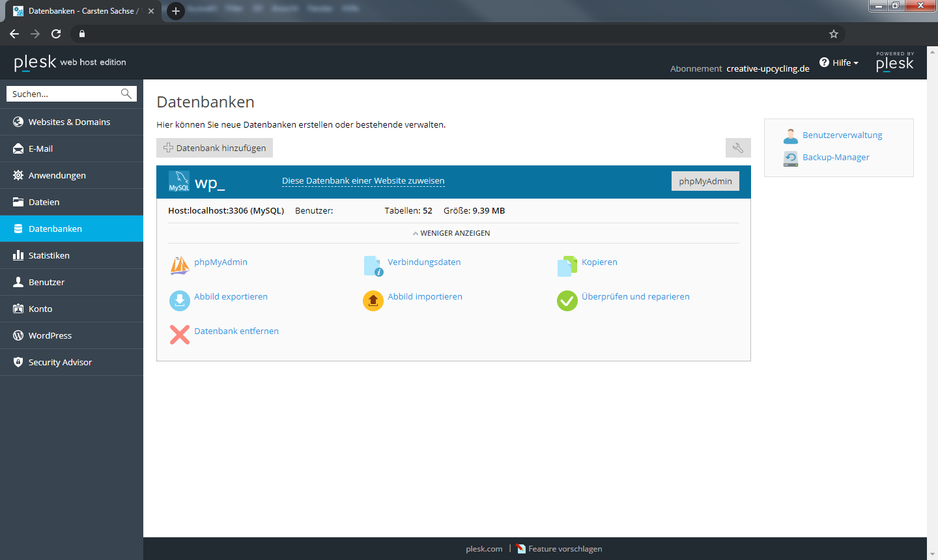
Task: Open the Benutzer sidebar item
Action: coord(72,282)
